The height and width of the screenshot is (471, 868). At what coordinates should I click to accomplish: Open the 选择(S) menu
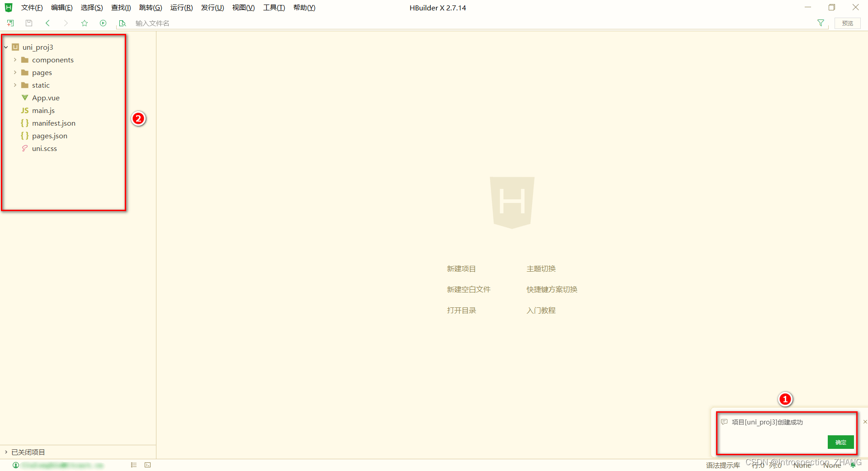coord(92,8)
